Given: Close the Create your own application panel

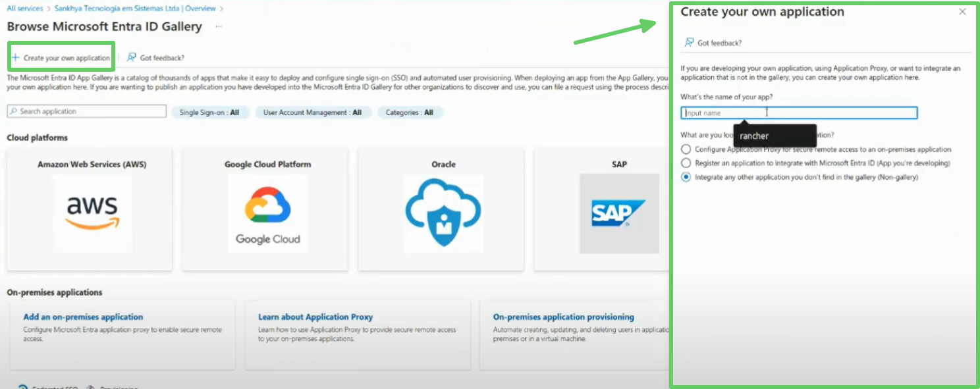Looking at the screenshot, I should tap(962, 12).
